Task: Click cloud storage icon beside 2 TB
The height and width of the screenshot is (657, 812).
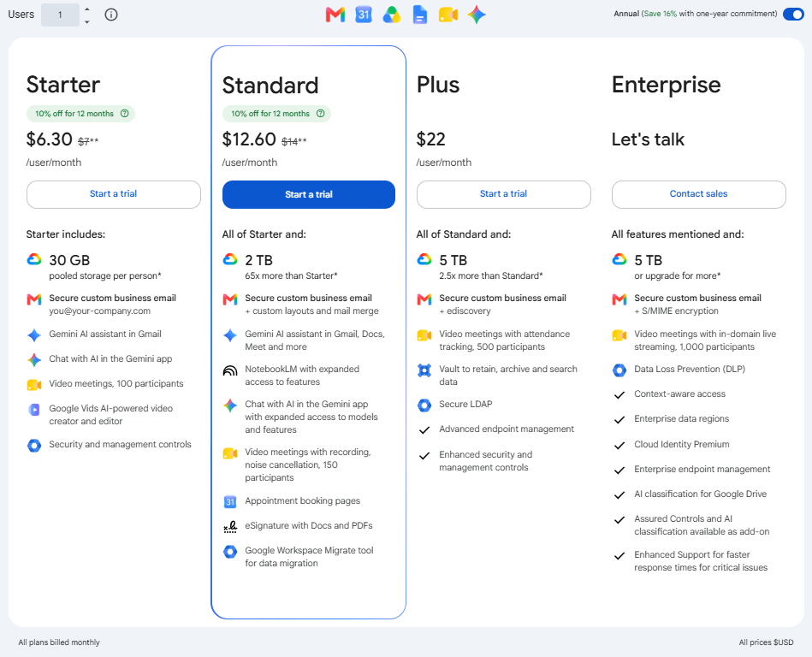Action: (230, 259)
